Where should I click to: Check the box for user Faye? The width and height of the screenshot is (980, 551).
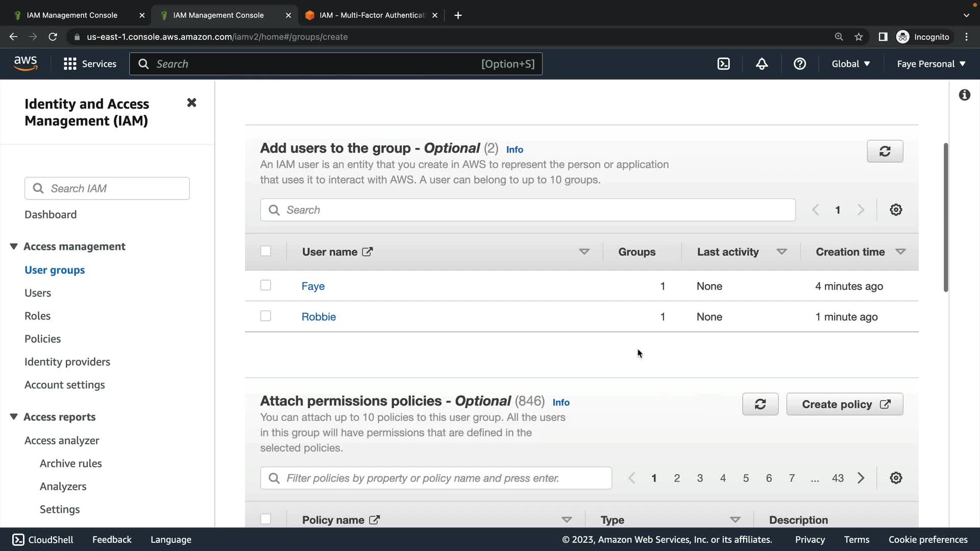265,286
